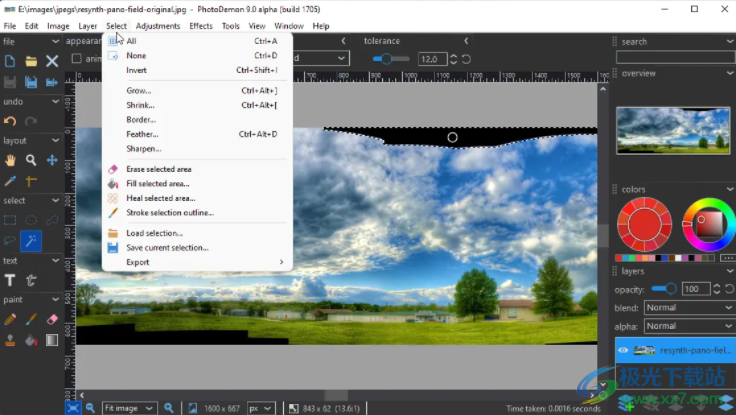The height and width of the screenshot is (415, 736).
Task: Open the alpha mode Normal dropdown
Action: 689,326
